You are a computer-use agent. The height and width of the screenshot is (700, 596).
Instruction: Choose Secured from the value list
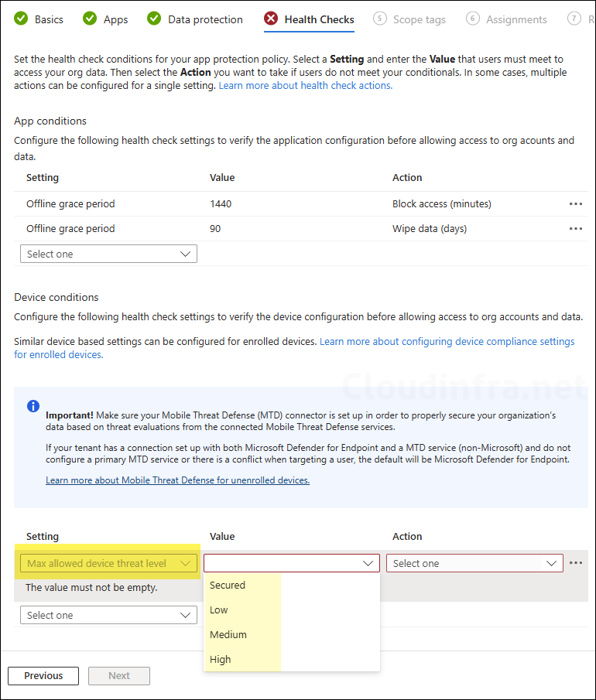click(292, 586)
